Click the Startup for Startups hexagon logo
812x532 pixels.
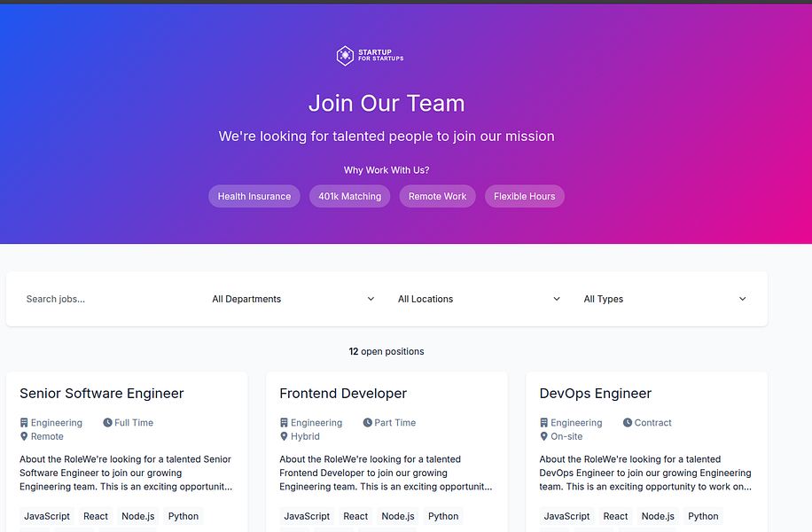344,55
